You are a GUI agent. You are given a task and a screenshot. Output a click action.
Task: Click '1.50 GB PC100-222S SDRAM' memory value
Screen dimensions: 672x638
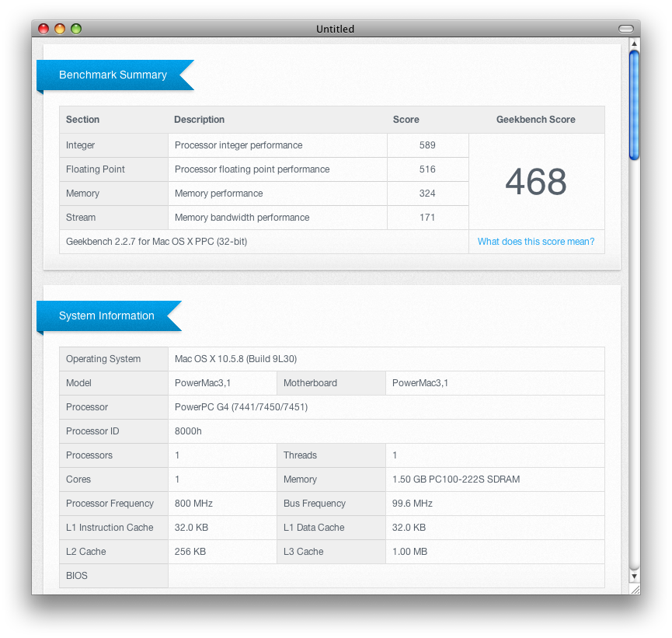coord(456,479)
